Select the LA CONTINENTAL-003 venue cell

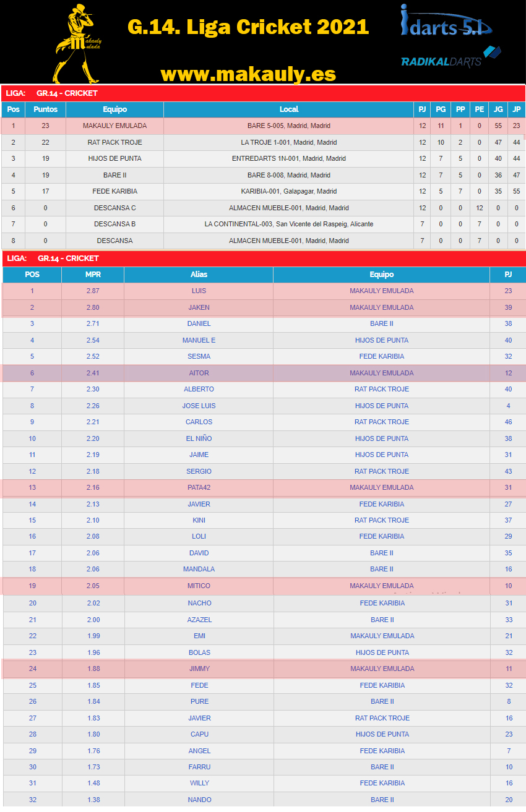coord(289,224)
